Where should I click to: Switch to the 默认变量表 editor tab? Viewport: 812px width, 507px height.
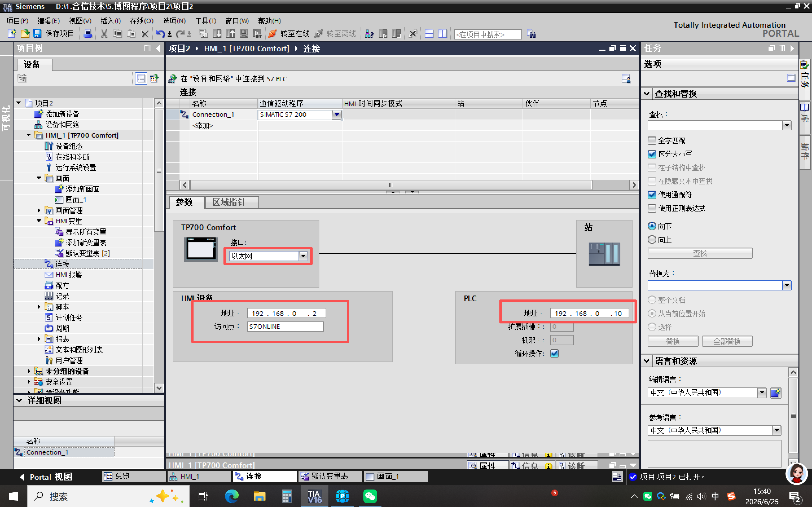(x=330, y=476)
